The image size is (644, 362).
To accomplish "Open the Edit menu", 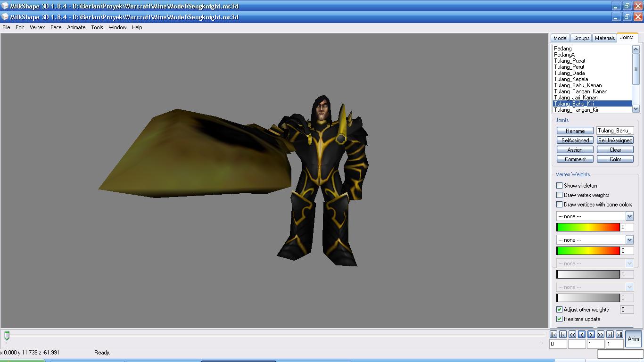I will [x=20, y=27].
